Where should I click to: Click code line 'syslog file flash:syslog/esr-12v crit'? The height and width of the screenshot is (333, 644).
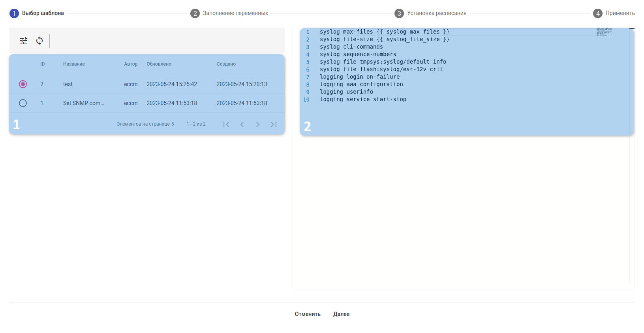click(381, 69)
